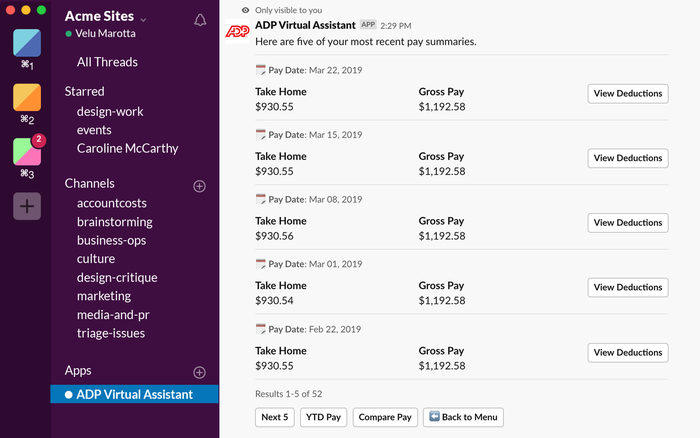This screenshot has width=700, height=438.
Task: Click calendar icon for Mar 08, 2019 pay date
Action: (260, 199)
